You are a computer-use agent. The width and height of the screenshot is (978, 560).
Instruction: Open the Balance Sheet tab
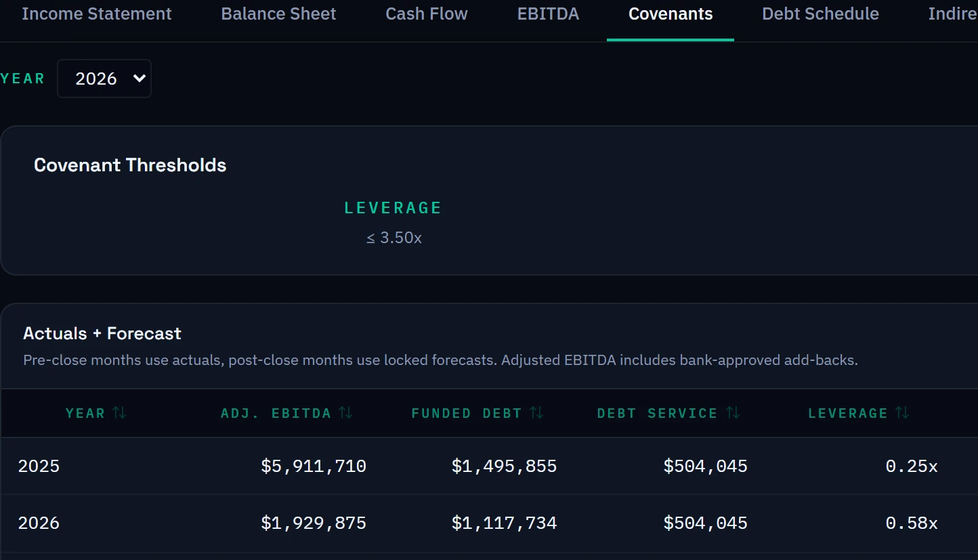278,14
